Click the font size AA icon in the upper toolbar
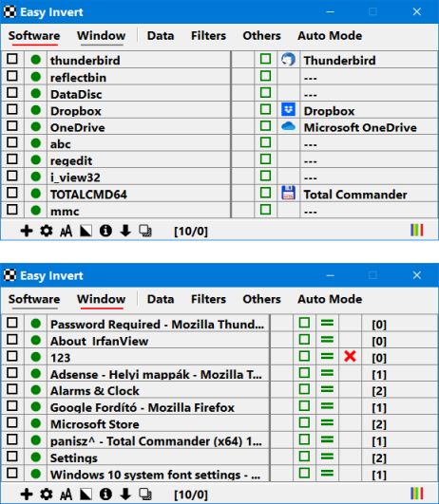This screenshot has height=504, width=439. (66, 231)
